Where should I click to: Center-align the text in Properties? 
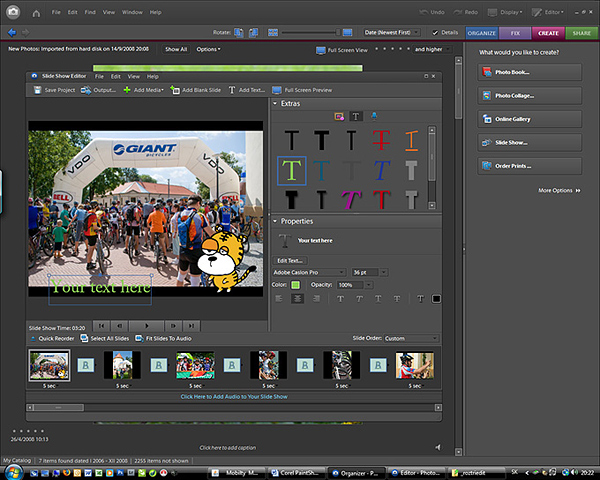298,298
